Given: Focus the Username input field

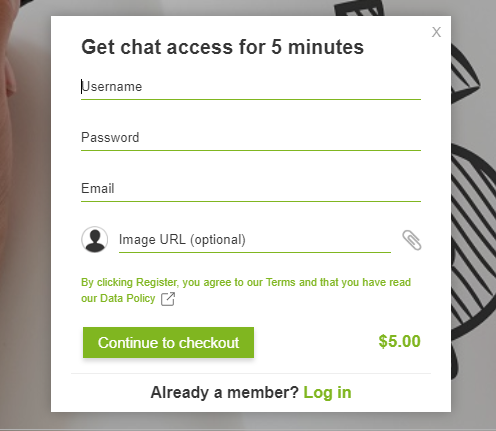Looking at the screenshot, I should [x=251, y=87].
